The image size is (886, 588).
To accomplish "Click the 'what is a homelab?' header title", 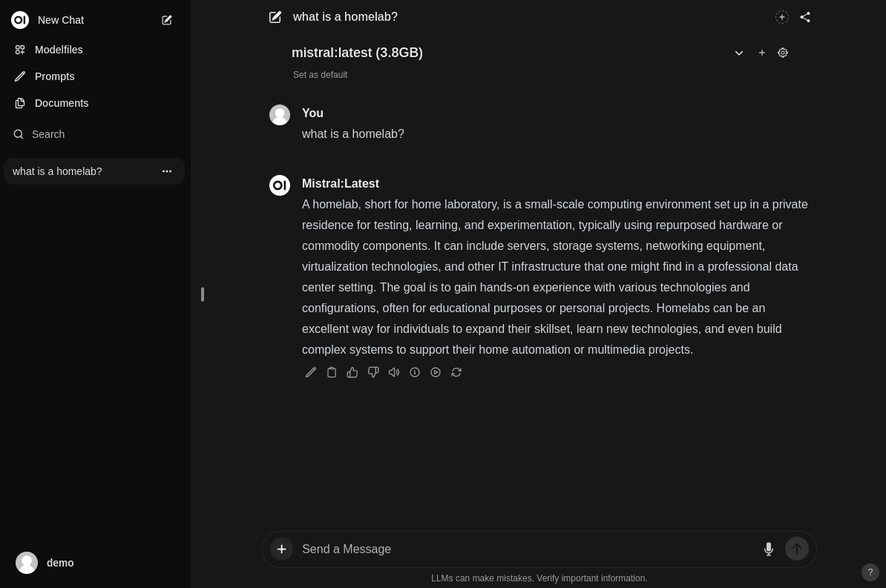I will (x=345, y=17).
